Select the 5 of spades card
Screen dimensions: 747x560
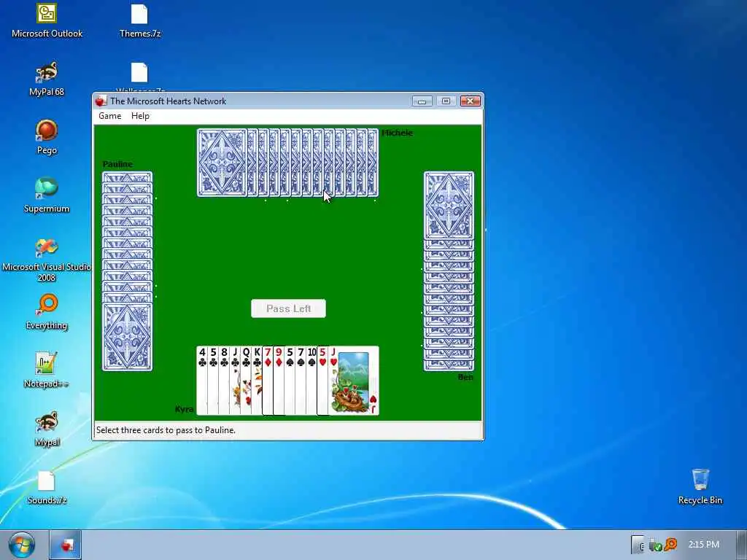click(290, 381)
